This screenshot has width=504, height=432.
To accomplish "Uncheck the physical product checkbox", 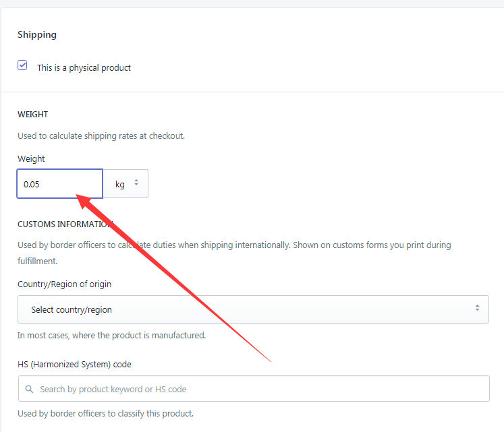I will [x=22, y=65].
